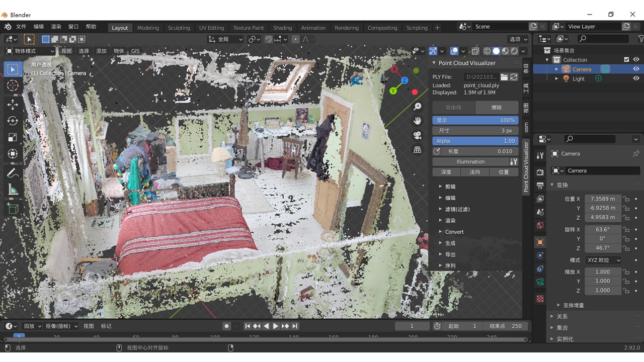The height and width of the screenshot is (362, 644).
Task: Click the Illumination button
Action: pos(470,162)
